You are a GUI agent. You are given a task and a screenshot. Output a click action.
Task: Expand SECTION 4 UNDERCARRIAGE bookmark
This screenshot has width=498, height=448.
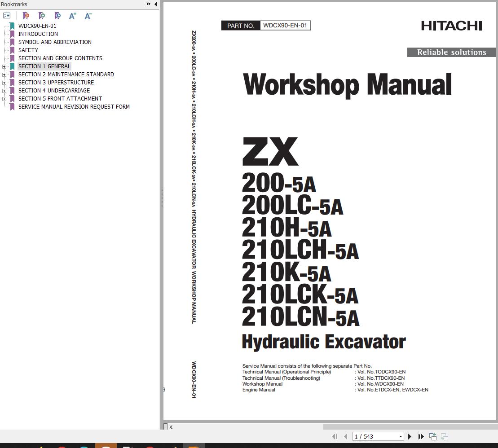click(4, 91)
